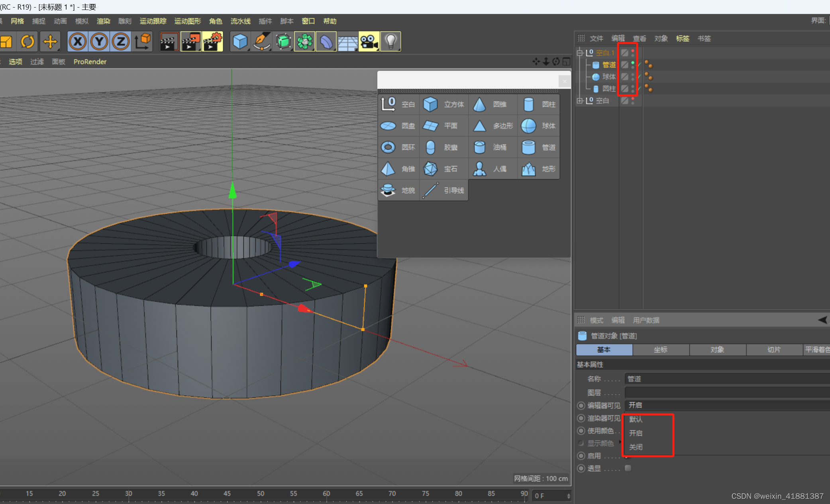
Task: Click the camera object toolbar icon
Action: [x=369, y=41]
